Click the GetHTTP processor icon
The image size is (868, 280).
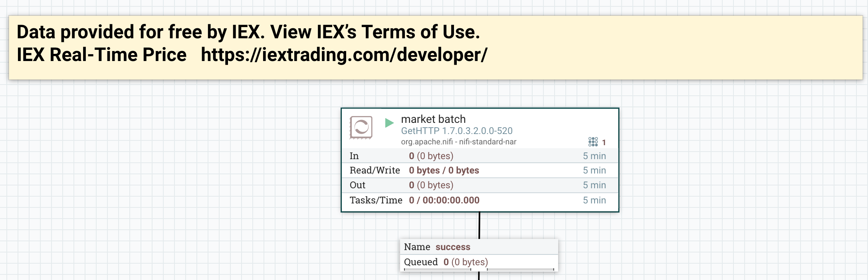(361, 127)
